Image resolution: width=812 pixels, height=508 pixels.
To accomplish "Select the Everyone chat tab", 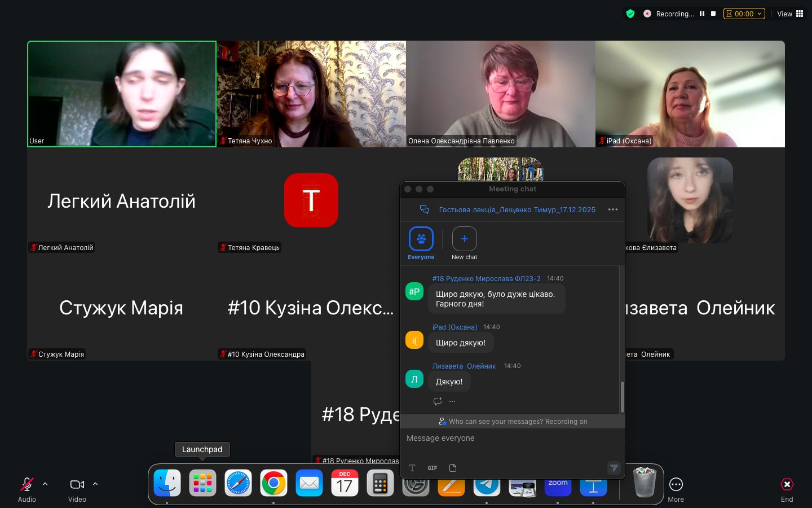I will (421, 239).
